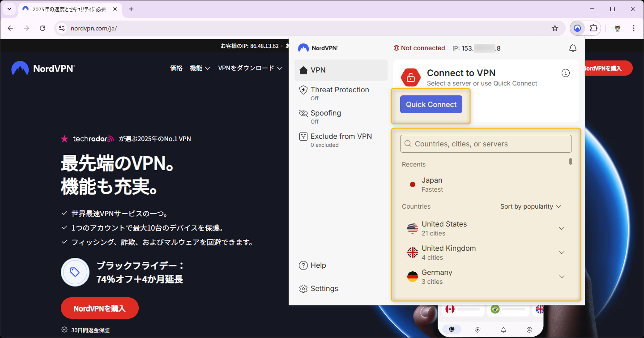This screenshot has height=338, width=644.
Task: Click the NordVPN extension icon in toolbar
Action: (x=577, y=28)
